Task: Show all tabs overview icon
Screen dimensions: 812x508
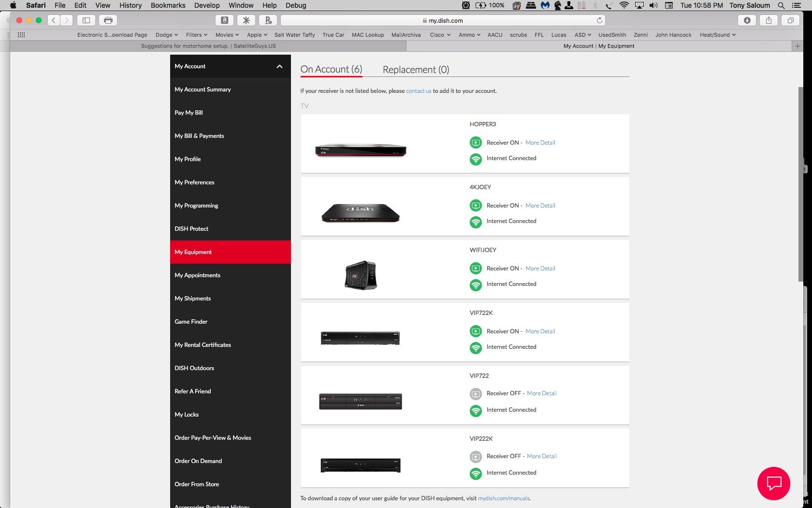Action: [791, 20]
